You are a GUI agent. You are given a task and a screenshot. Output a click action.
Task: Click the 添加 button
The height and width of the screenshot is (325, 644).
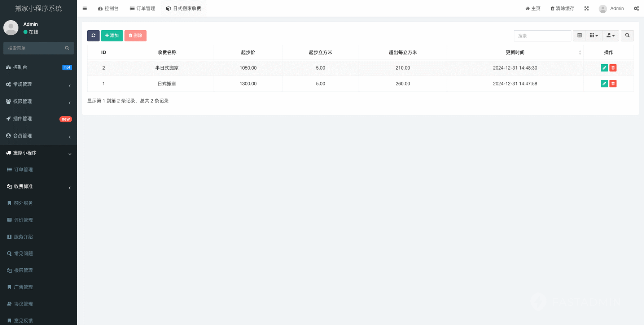[x=112, y=35]
